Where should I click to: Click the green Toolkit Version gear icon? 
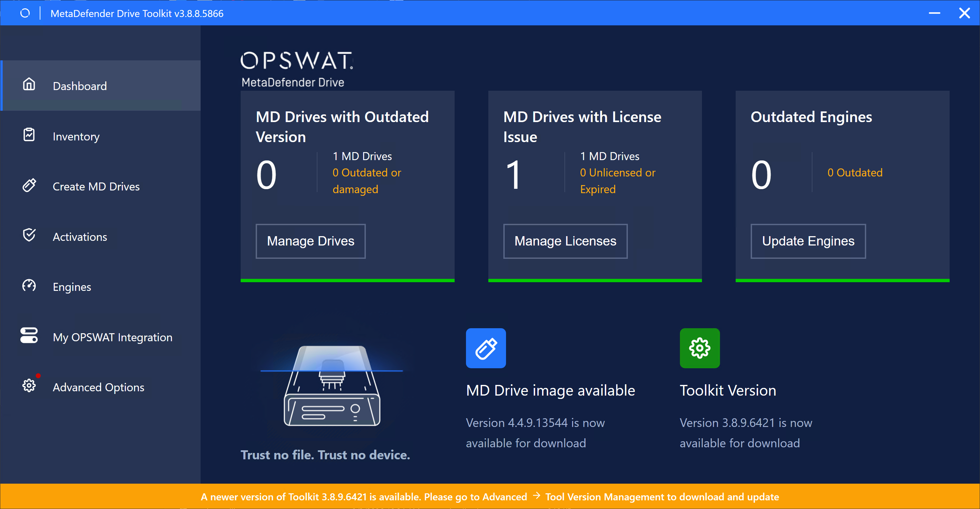700,348
